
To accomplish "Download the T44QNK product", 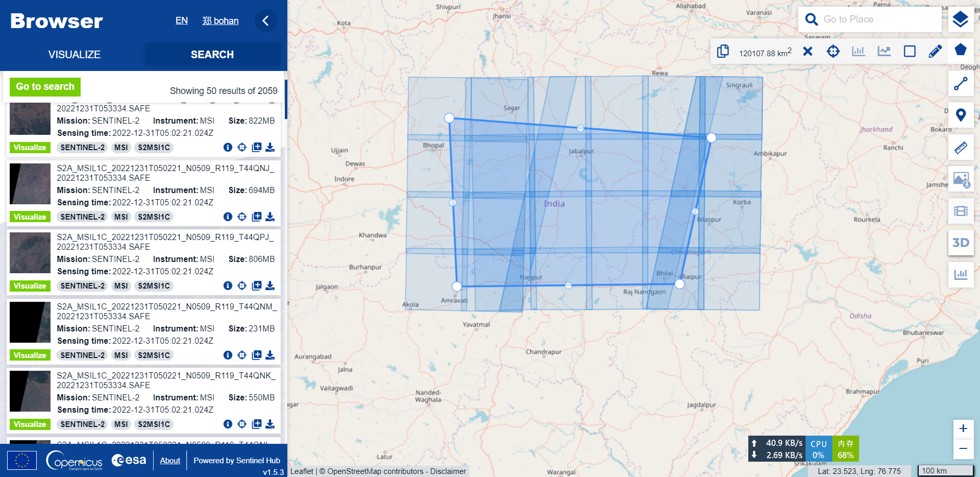I will pos(270,424).
